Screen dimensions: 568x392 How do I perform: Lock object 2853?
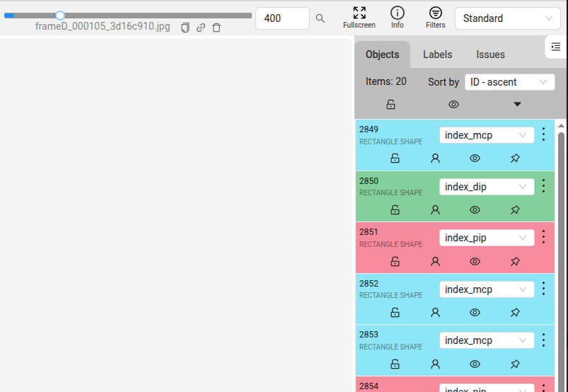[x=395, y=364]
